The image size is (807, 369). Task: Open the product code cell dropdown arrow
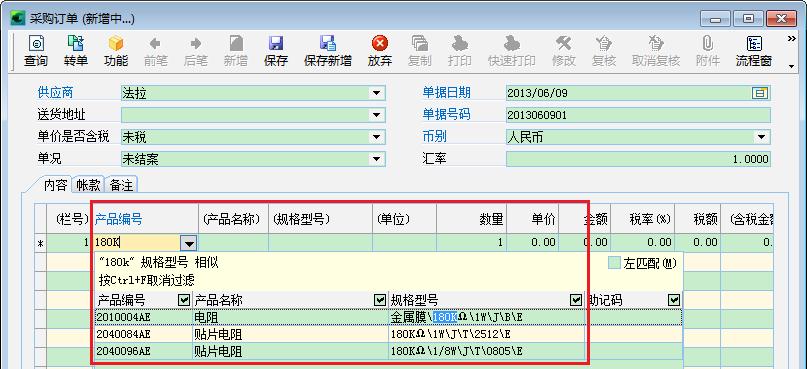tap(189, 243)
